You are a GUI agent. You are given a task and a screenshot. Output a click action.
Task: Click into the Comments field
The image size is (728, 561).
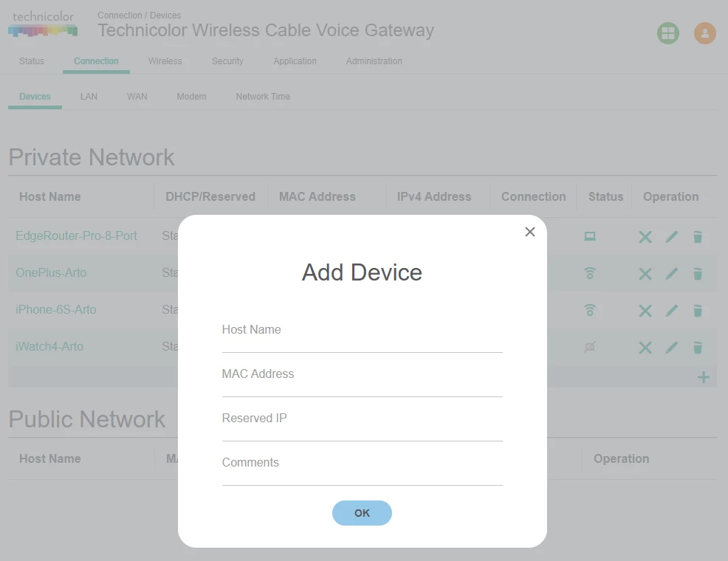pyautogui.click(x=362, y=467)
